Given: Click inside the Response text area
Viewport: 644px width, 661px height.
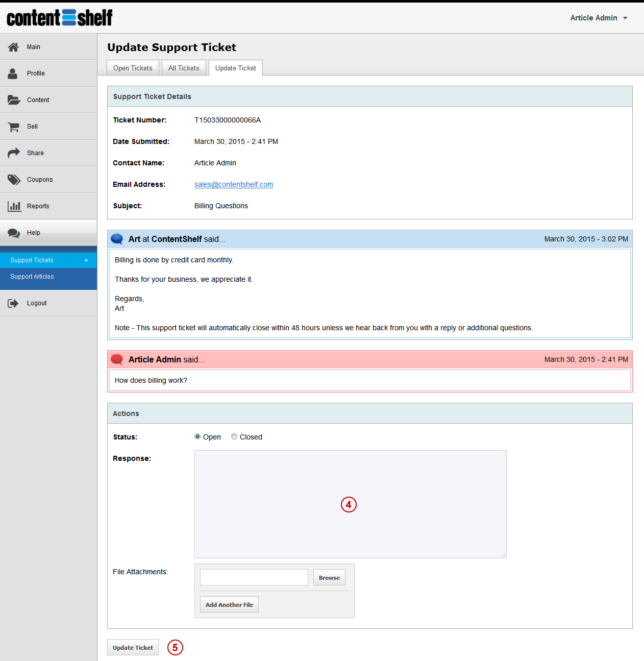Looking at the screenshot, I should coord(351,504).
